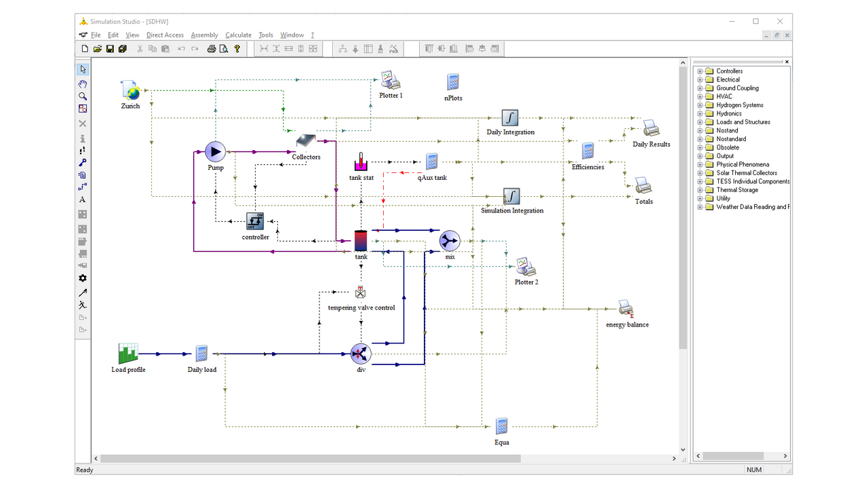This screenshot has height=488, width=868.
Task: Select the div diverter component
Action: coord(361,354)
